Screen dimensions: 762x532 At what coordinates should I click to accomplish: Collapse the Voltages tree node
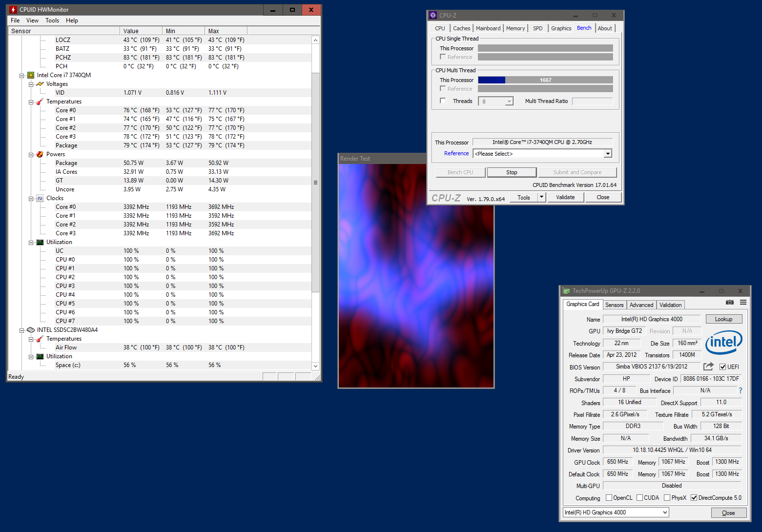[31, 84]
